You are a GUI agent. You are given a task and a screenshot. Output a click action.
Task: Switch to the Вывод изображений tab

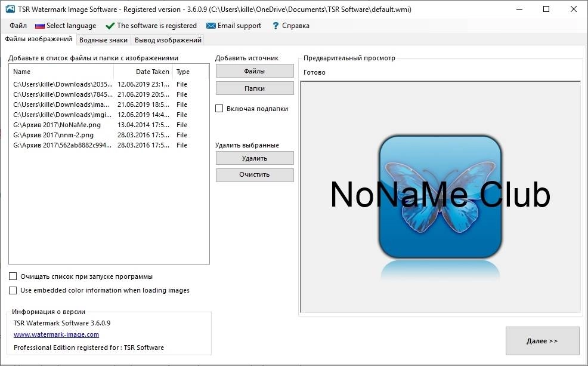[168, 40]
